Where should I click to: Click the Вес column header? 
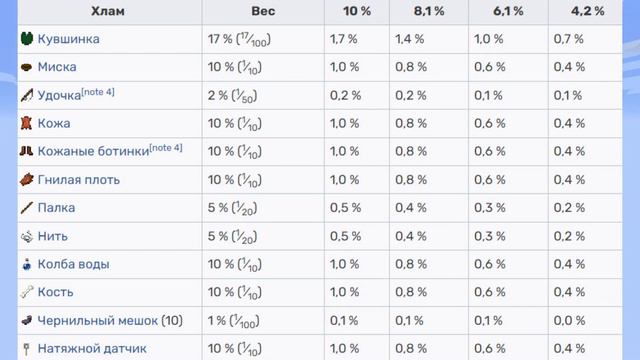[263, 11]
